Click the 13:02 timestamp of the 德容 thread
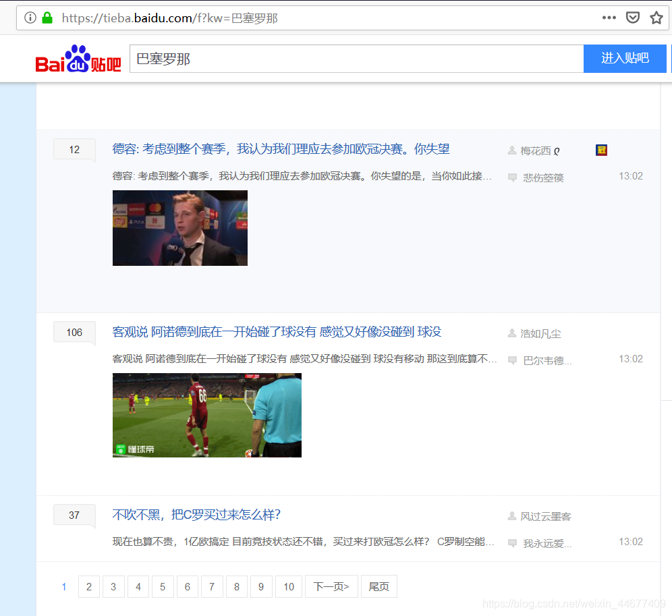 (x=630, y=176)
